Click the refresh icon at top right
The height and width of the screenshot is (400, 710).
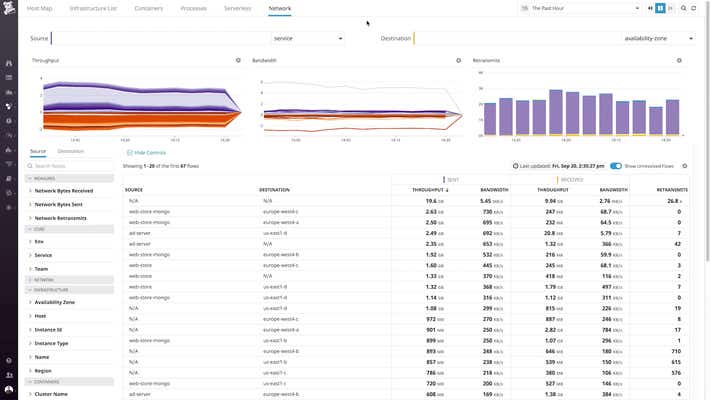pyautogui.click(x=694, y=8)
